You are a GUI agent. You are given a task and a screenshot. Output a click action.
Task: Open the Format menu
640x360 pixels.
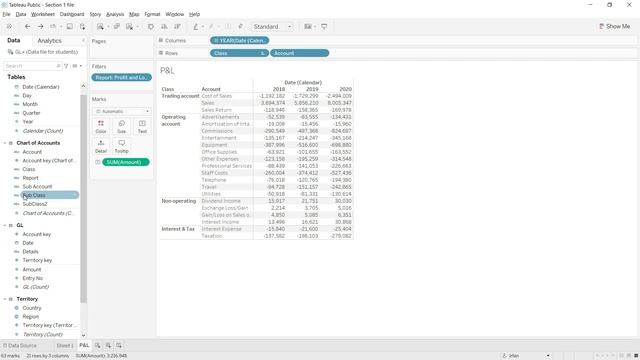152,14
